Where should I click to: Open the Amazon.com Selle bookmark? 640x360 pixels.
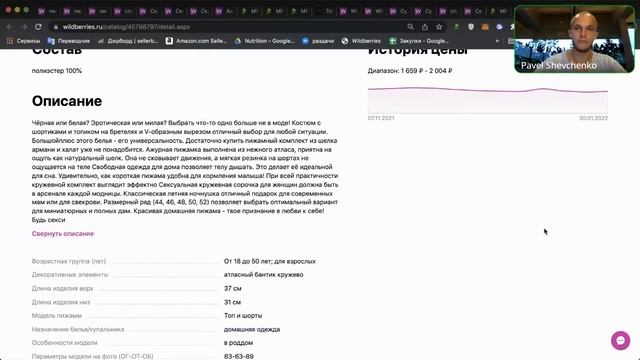point(196,41)
